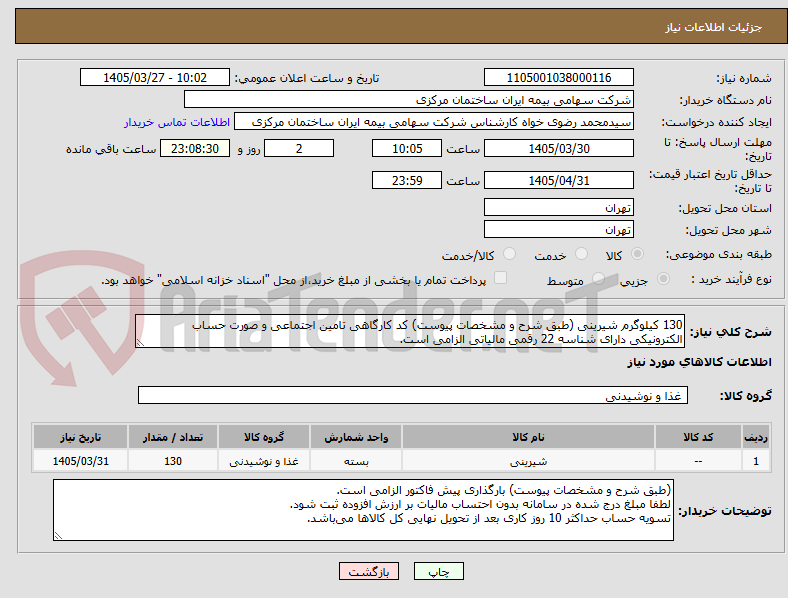
Task: Open the اطلاعات تماس خریدار link
Action: click(177, 122)
